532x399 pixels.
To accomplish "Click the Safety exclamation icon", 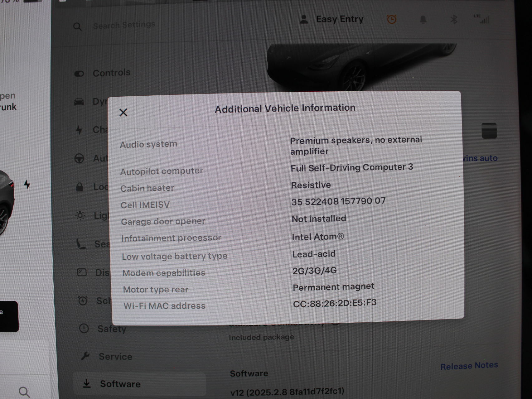I will (84, 329).
